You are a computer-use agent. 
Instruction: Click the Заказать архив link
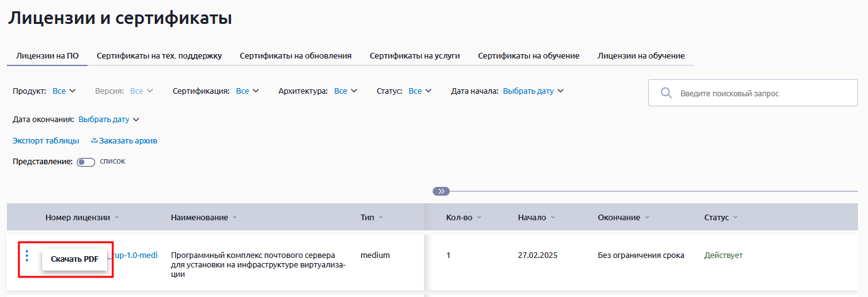pos(124,141)
